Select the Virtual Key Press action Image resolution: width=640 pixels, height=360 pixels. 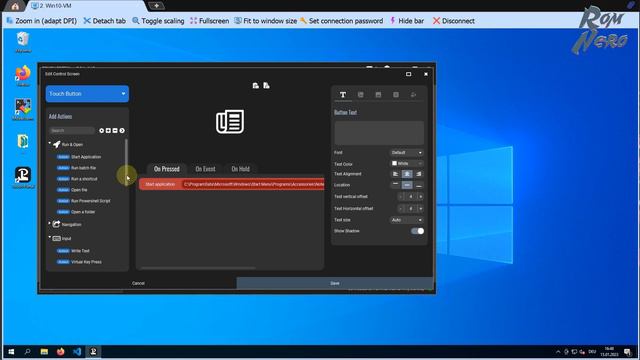(79, 262)
